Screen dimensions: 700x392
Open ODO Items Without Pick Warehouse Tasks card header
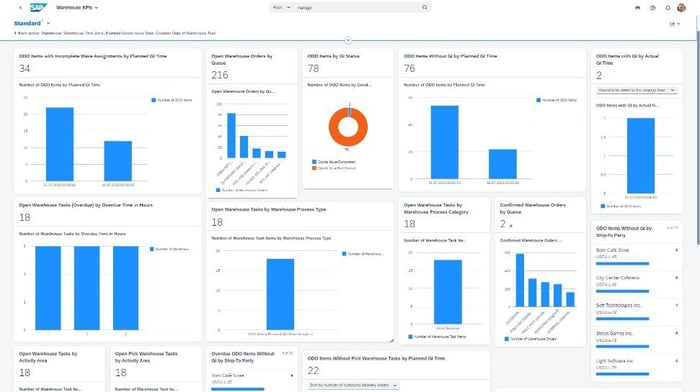tap(396, 365)
